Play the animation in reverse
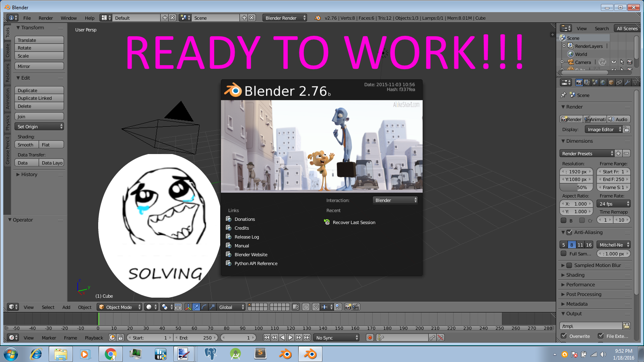The image size is (644, 362). click(283, 337)
